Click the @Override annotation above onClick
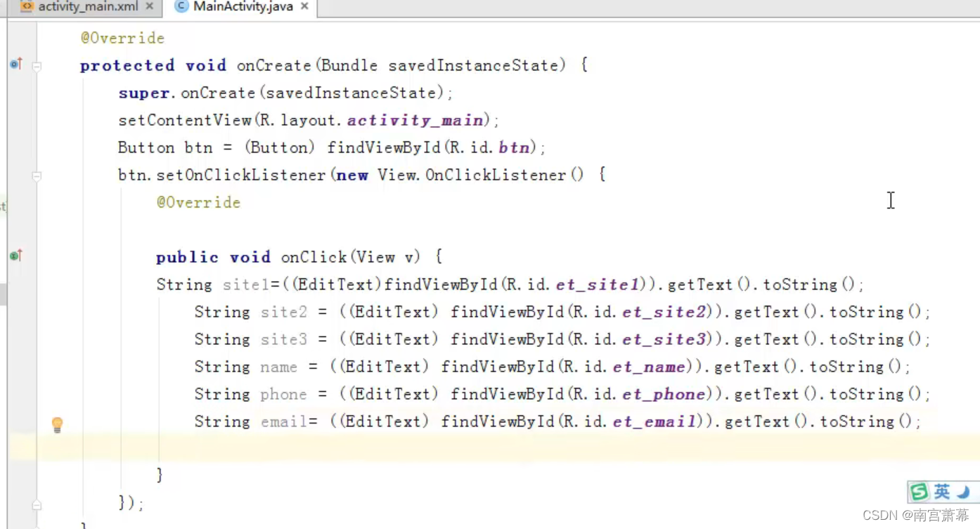980x529 pixels. point(198,202)
